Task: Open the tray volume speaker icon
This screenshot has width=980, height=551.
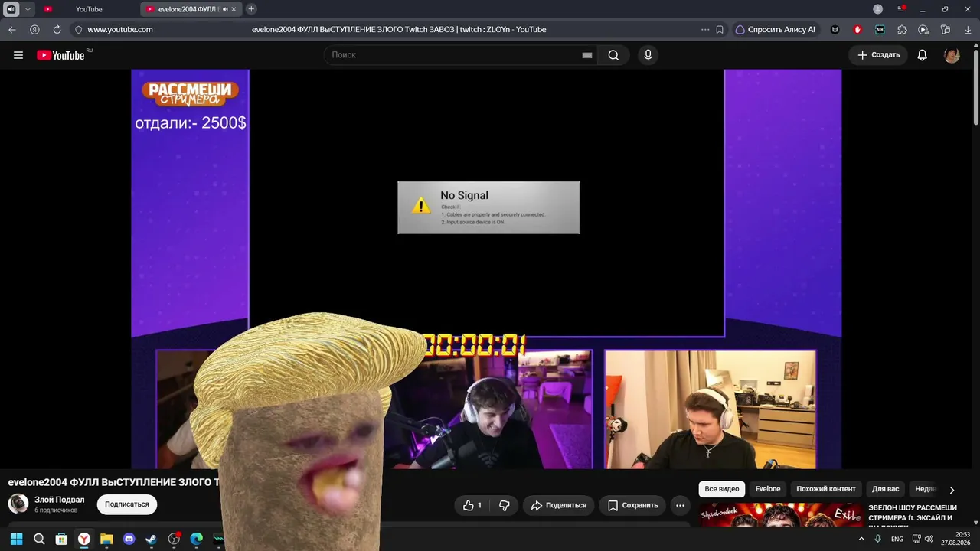Action: click(x=929, y=539)
